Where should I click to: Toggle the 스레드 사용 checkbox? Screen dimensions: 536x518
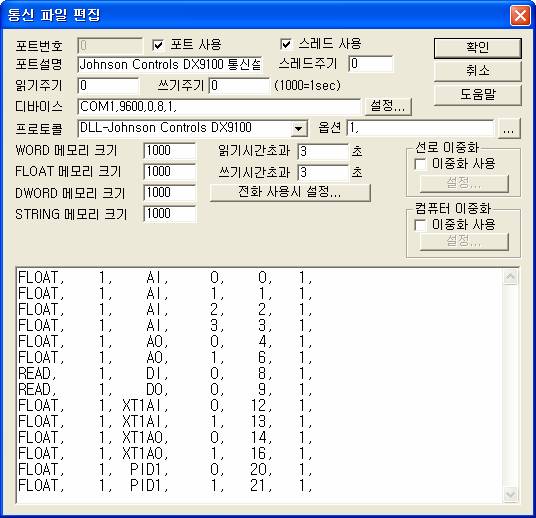pos(286,44)
